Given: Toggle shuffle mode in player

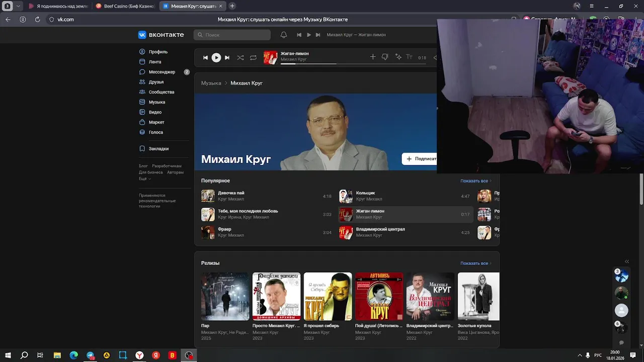Looking at the screenshot, I should pos(240,57).
